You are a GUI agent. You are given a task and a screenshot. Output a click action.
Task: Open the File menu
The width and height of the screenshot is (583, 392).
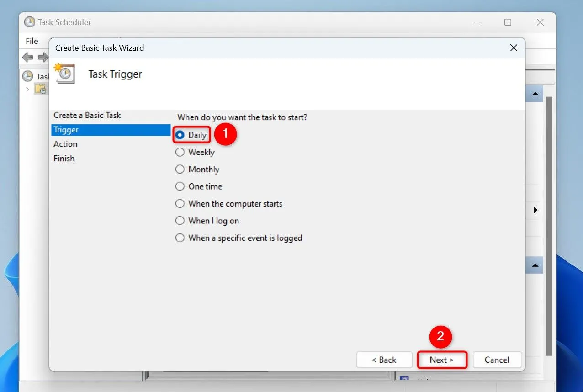tap(32, 41)
